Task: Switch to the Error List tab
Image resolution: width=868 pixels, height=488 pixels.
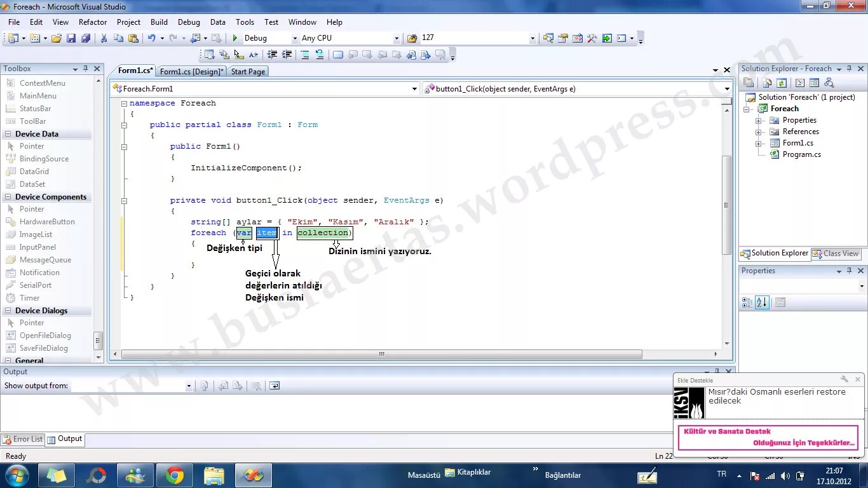Action: [23, 439]
